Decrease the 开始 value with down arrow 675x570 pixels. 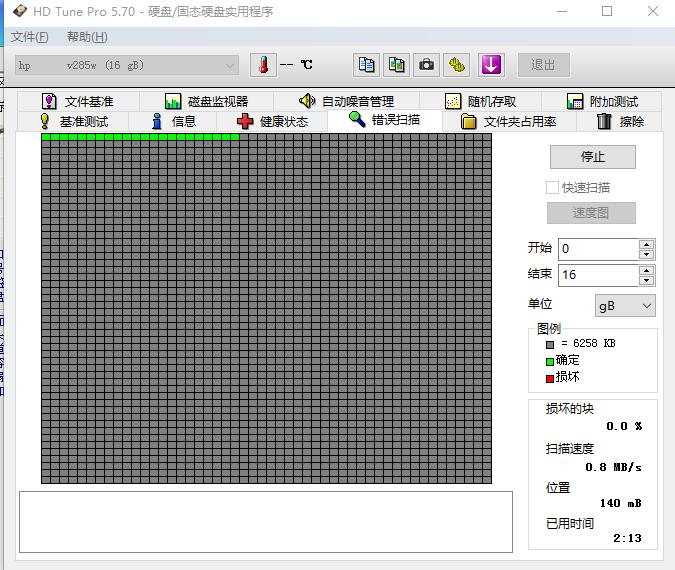tap(647, 254)
